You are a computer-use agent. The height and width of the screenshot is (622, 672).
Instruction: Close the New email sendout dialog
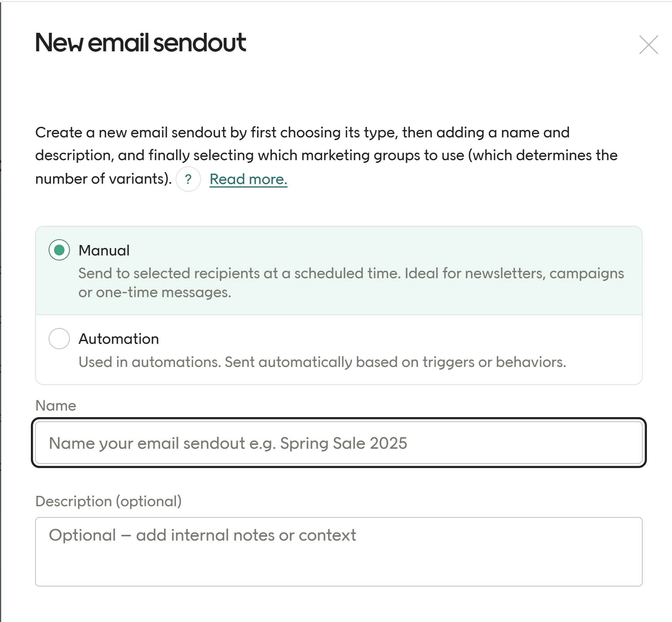click(649, 44)
